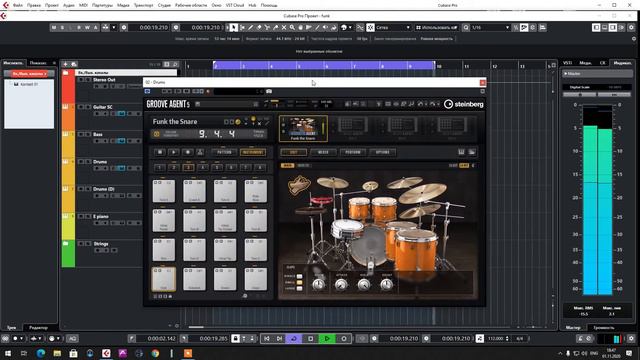This screenshot has height=360, width=640.
Task: Click the highlighted bottom-left drum pad
Action: point(164,279)
